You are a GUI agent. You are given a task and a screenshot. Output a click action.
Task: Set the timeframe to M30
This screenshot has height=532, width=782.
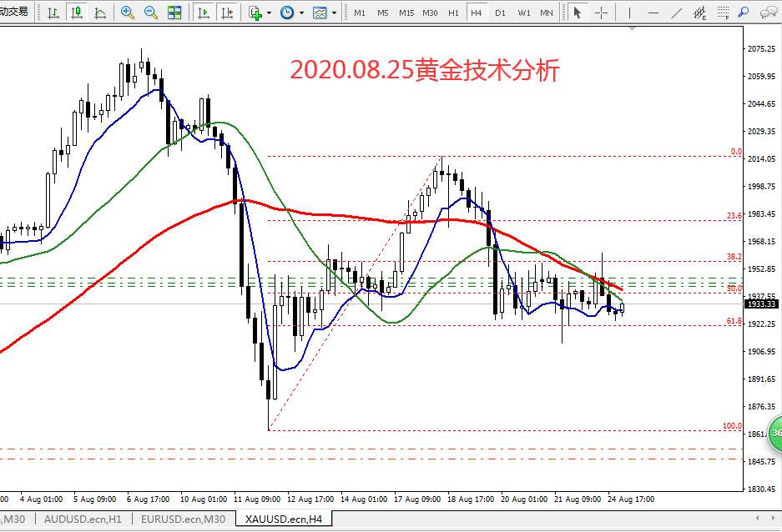(430, 13)
